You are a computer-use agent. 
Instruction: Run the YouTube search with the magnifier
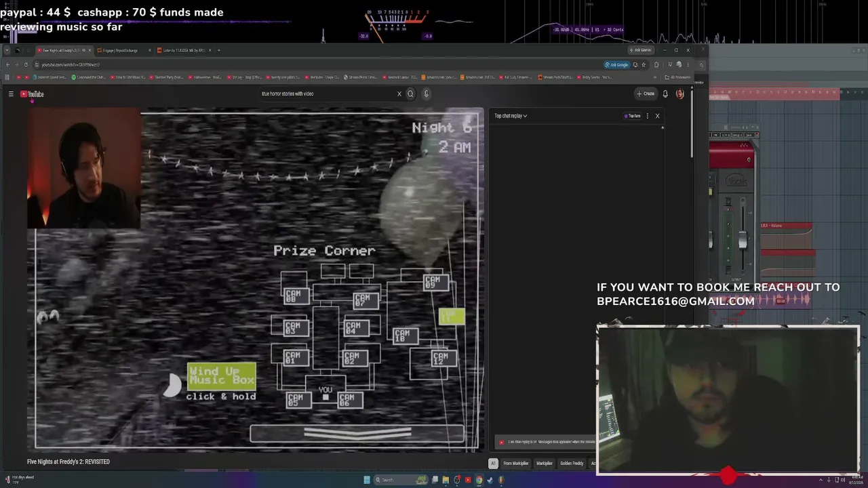pos(410,94)
